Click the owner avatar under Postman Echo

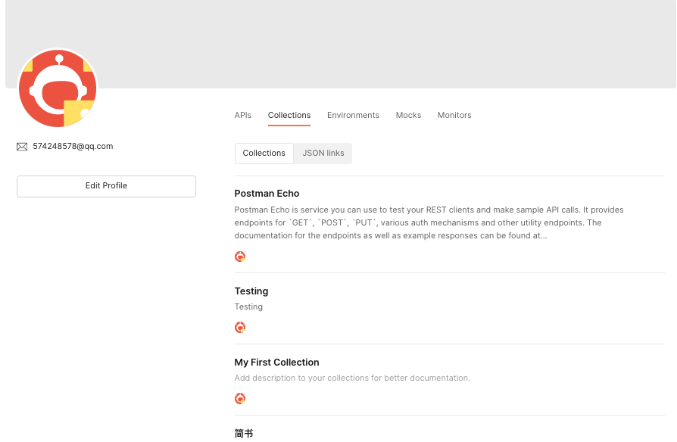240,256
